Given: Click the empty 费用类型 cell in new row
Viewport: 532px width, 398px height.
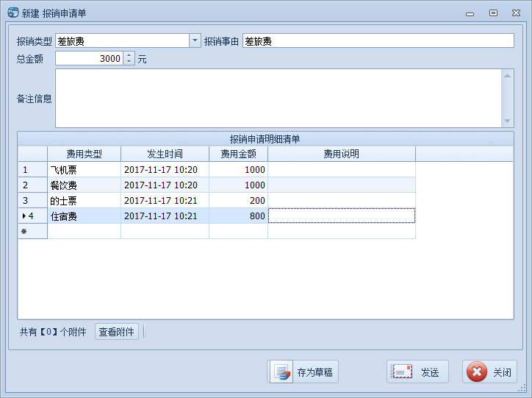Looking at the screenshot, I should pyautogui.click(x=85, y=231).
